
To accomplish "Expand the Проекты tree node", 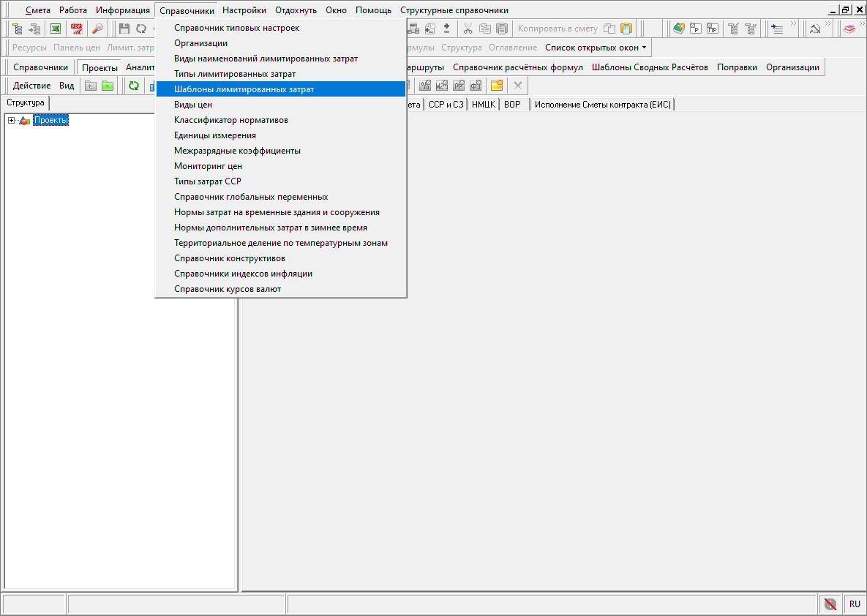I will [12, 121].
